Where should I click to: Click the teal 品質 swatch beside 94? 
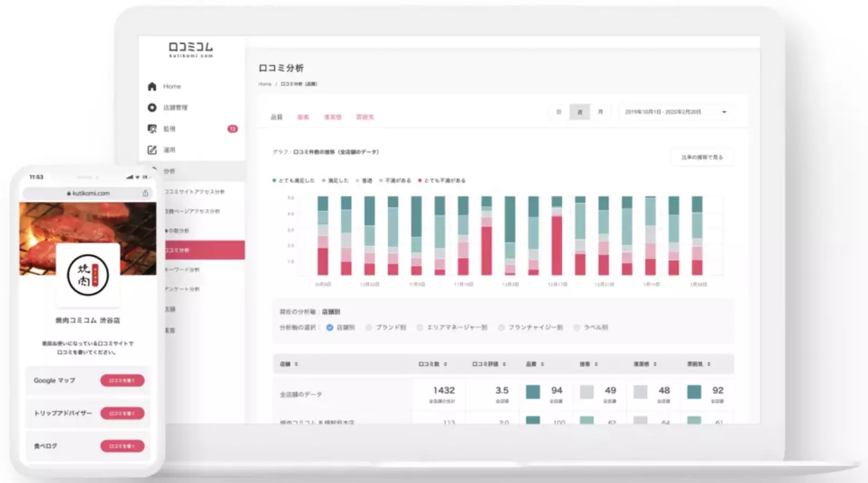coord(533,392)
